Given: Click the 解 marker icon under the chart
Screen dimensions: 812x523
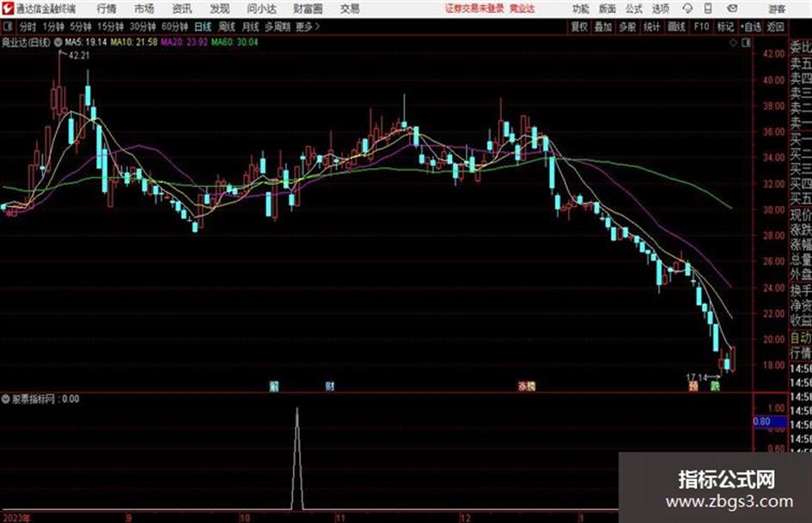Looking at the screenshot, I should tap(274, 386).
